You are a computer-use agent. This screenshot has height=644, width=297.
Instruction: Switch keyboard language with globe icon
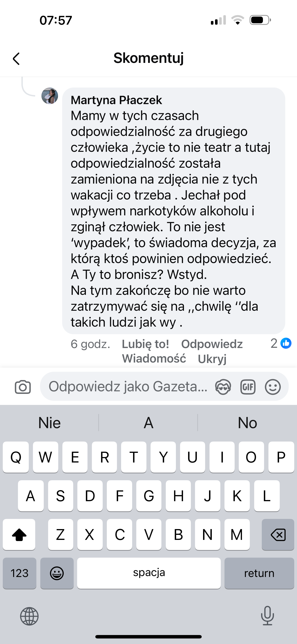pyautogui.click(x=29, y=616)
